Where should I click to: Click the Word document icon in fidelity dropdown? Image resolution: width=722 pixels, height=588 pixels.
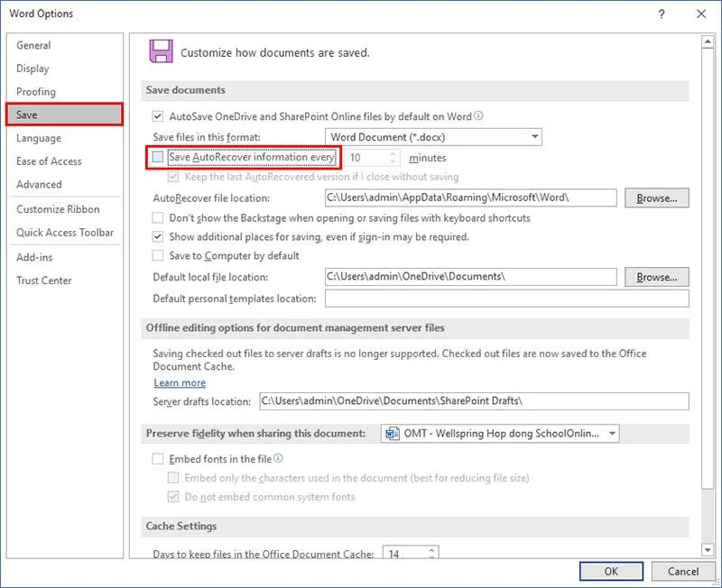coord(392,434)
